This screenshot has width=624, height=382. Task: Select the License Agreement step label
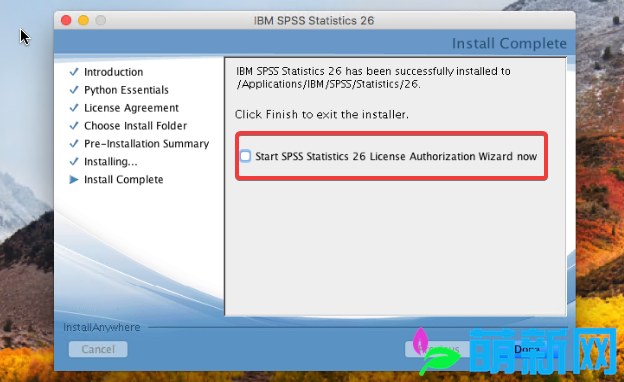click(131, 108)
